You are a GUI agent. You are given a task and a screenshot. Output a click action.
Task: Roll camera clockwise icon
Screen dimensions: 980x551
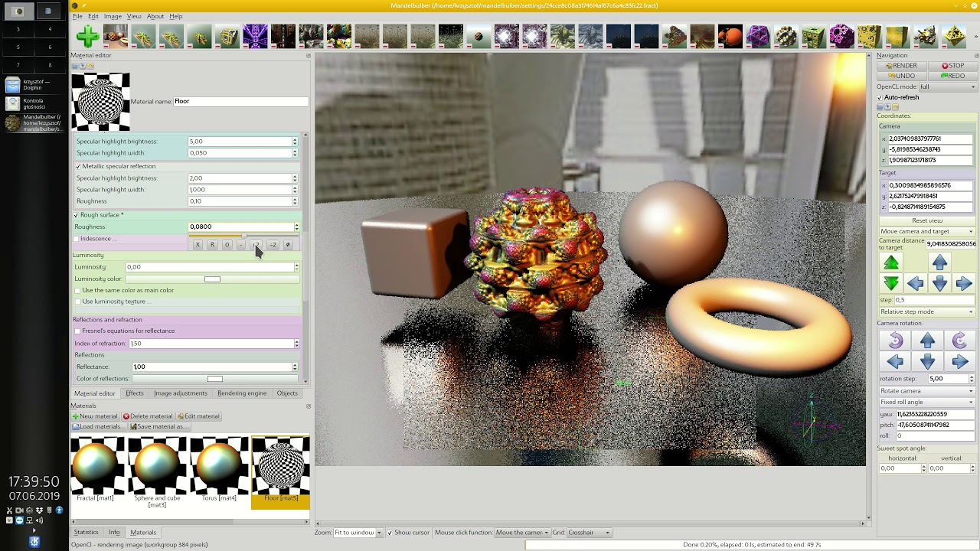point(959,341)
